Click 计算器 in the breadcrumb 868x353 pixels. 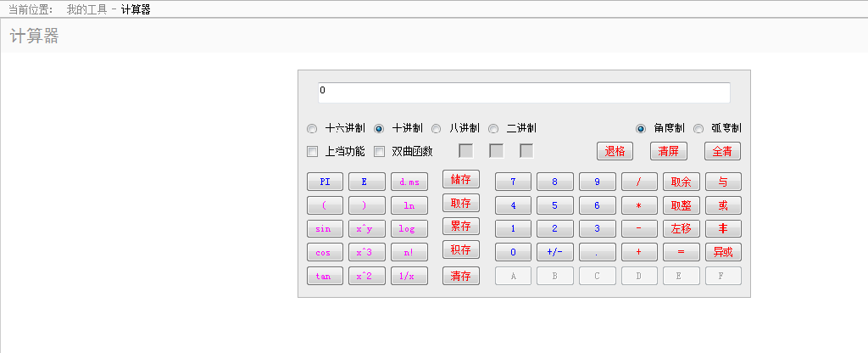[x=136, y=9]
